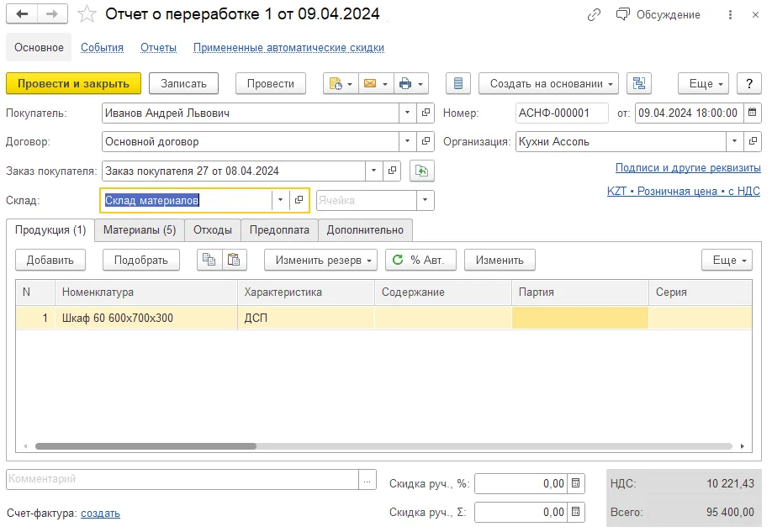Image resolution: width=772 pixels, height=532 pixels.
Task: Switch to the Материалы (5) tab
Action: (x=140, y=229)
